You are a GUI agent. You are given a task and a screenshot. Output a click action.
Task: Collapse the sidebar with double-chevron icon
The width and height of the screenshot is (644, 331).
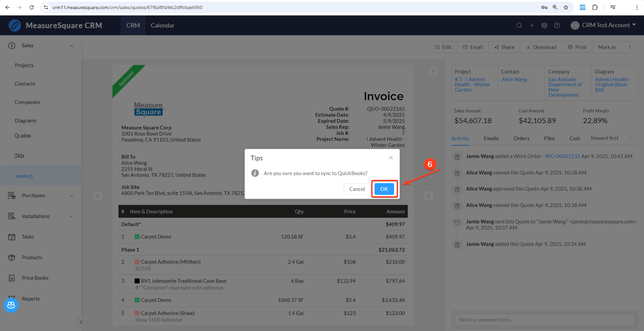tap(81, 322)
